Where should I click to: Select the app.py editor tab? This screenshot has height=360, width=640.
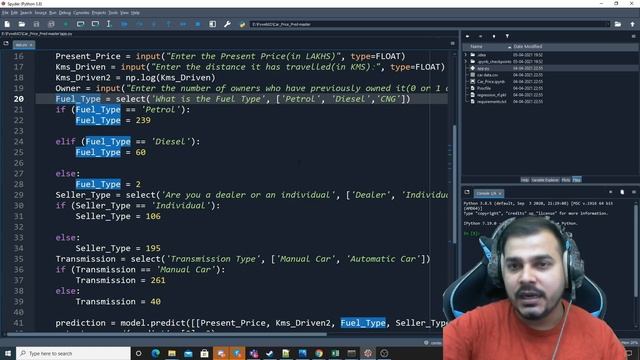pyautogui.click(x=24, y=44)
